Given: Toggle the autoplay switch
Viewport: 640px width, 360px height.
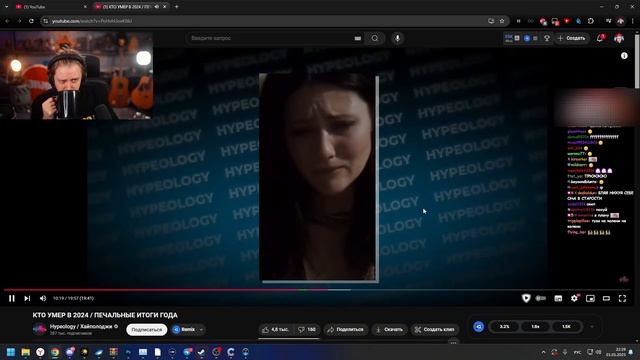Looking at the screenshot, I should point(541,298).
